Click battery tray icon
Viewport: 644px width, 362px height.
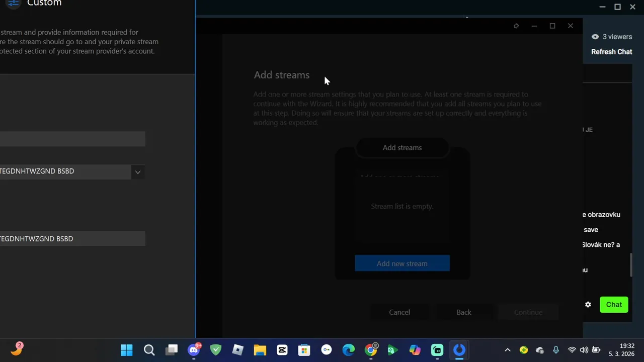[596, 350]
